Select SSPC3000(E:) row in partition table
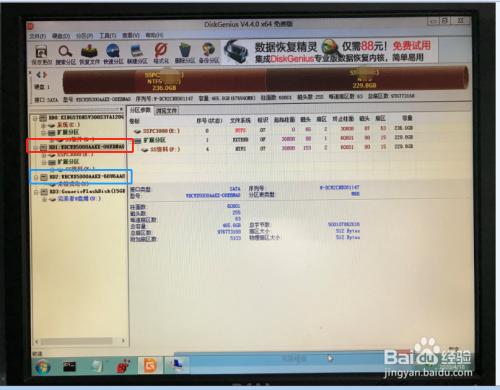Screen dimensions: 500x390 point(272,130)
